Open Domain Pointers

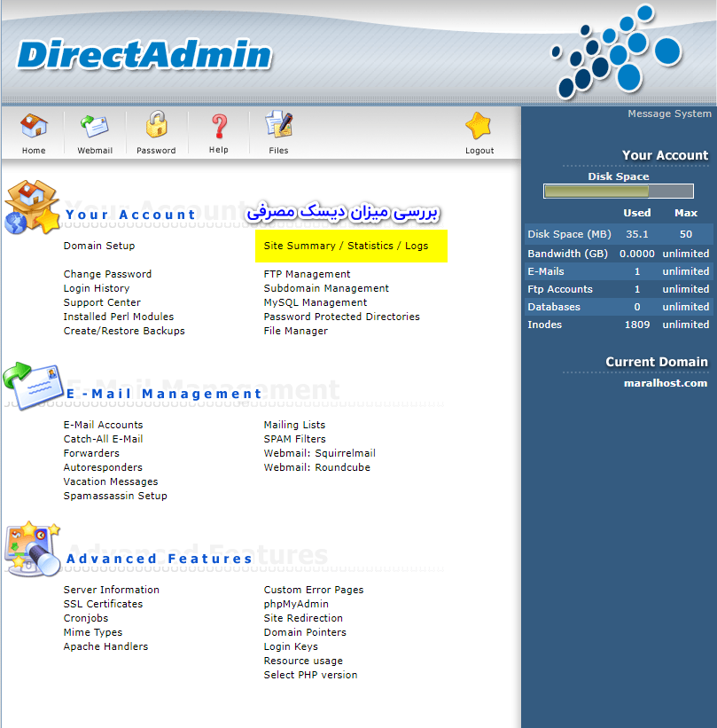(x=305, y=632)
